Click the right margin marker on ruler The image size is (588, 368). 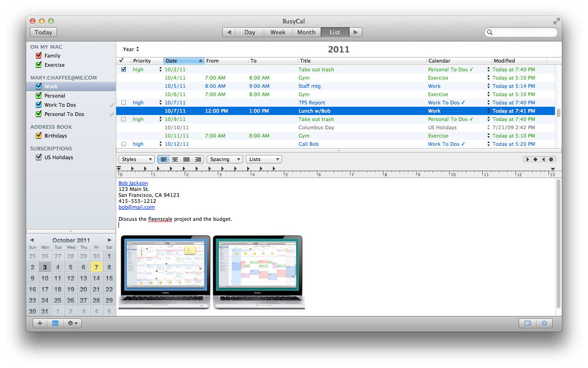(553, 169)
